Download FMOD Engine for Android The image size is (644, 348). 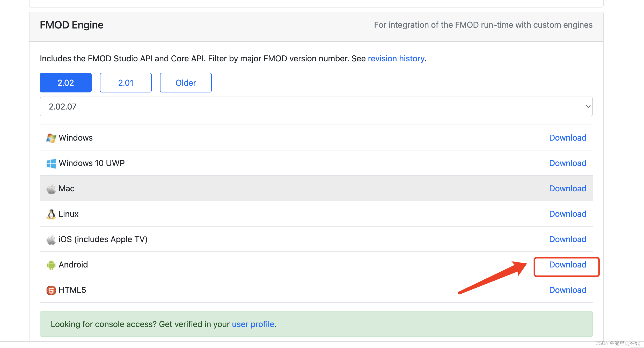click(568, 265)
